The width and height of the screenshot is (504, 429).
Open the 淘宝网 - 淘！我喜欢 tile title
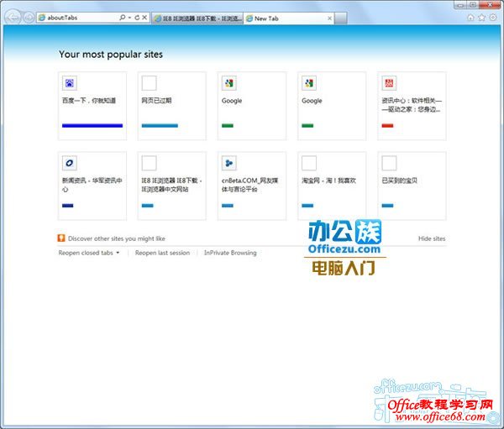[328, 180]
